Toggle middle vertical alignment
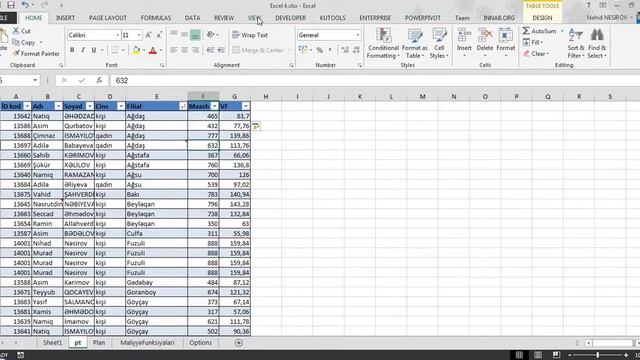Screen dimensions: 640x360 tap(184, 35)
